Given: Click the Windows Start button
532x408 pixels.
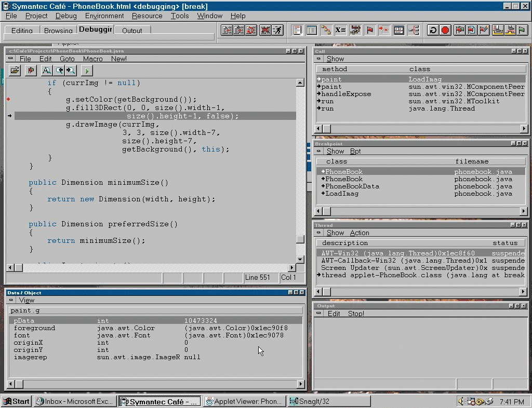Looking at the screenshot, I should (x=16, y=401).
